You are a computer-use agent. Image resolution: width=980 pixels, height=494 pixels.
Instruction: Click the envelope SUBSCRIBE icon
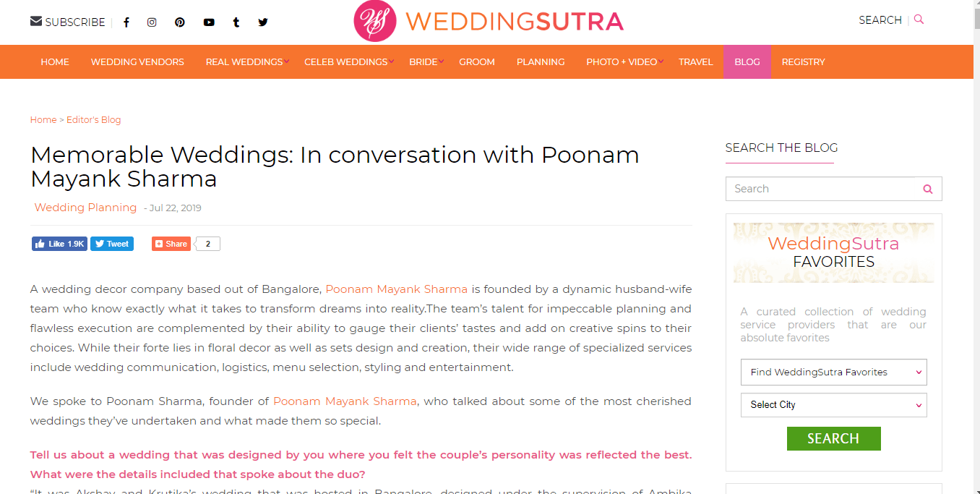tap(36, 21)
